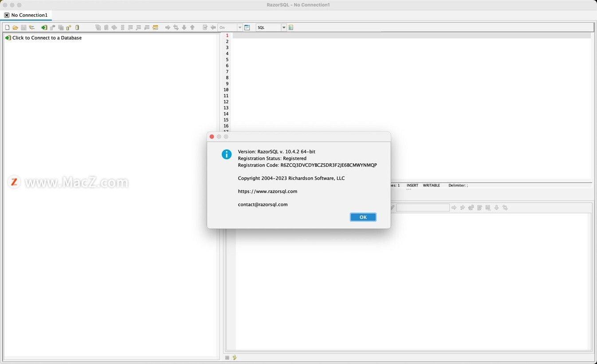
Task: Click the yellow script icon at bottom
Action: [234, 357]
